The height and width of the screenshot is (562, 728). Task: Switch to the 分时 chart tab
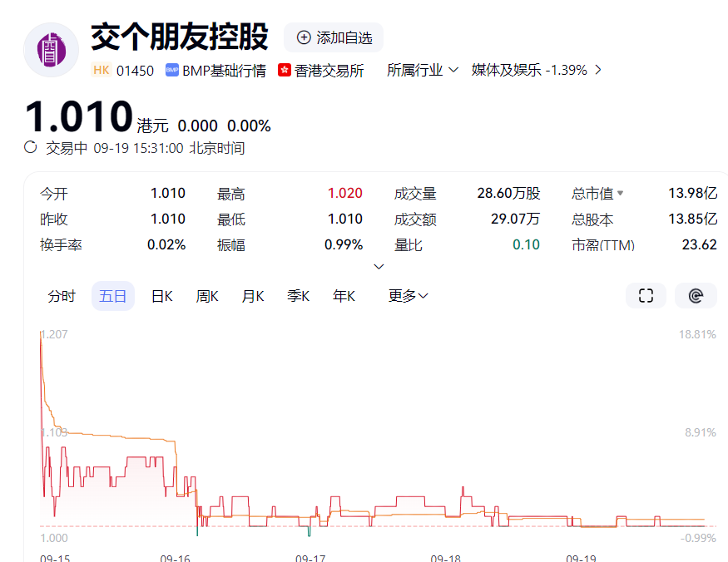coord(62,296)
